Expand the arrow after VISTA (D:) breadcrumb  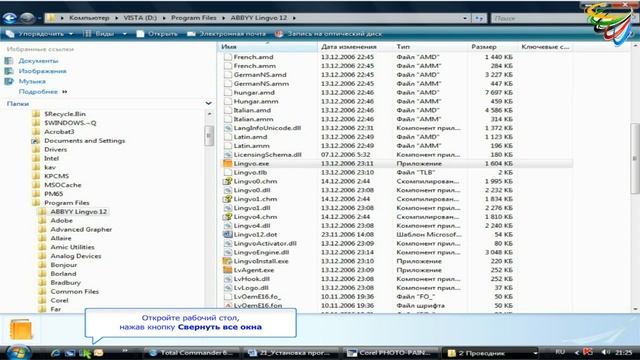coord(164,18)
